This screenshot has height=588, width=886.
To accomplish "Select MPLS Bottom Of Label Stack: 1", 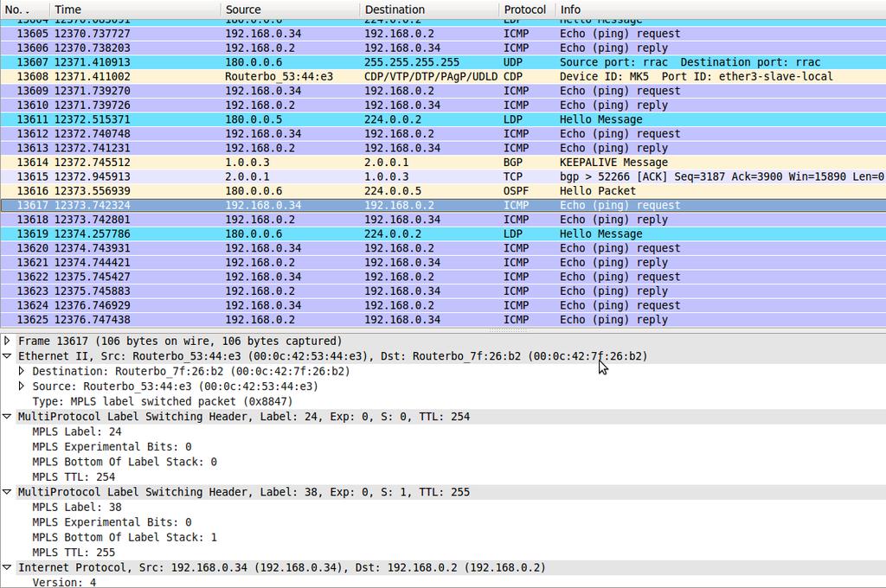I will click(x=125, y=537).
